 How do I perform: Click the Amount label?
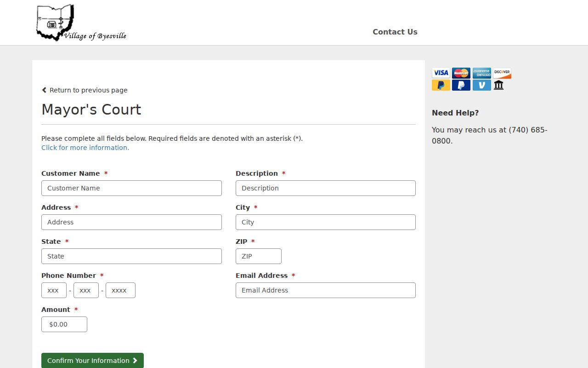point(56,310)
